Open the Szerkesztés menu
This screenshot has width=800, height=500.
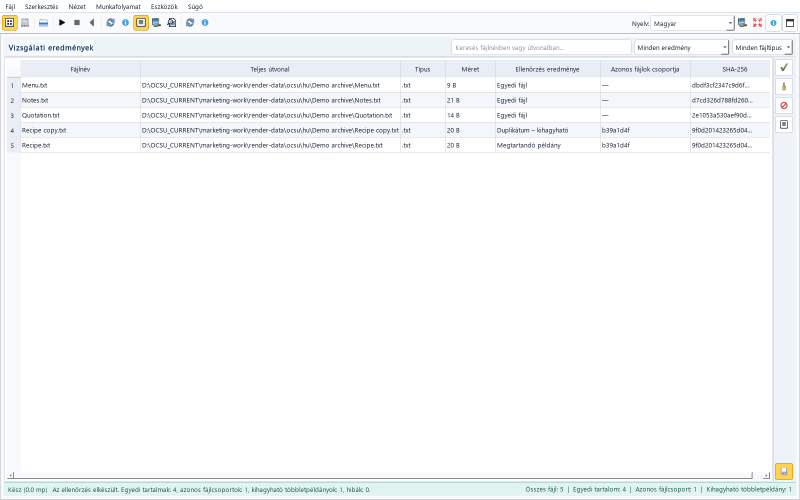tap(41, 7)
